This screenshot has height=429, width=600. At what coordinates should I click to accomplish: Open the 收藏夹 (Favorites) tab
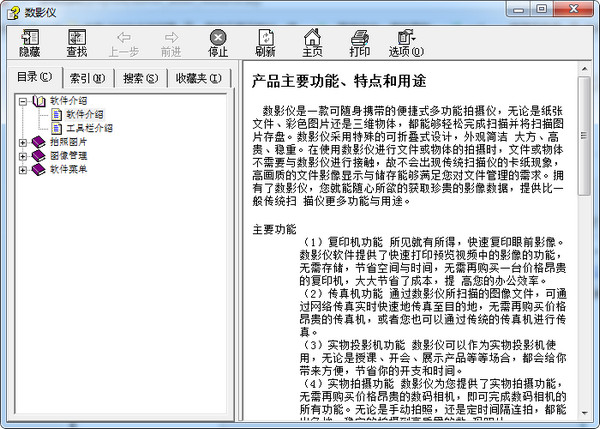coord(196,77)
